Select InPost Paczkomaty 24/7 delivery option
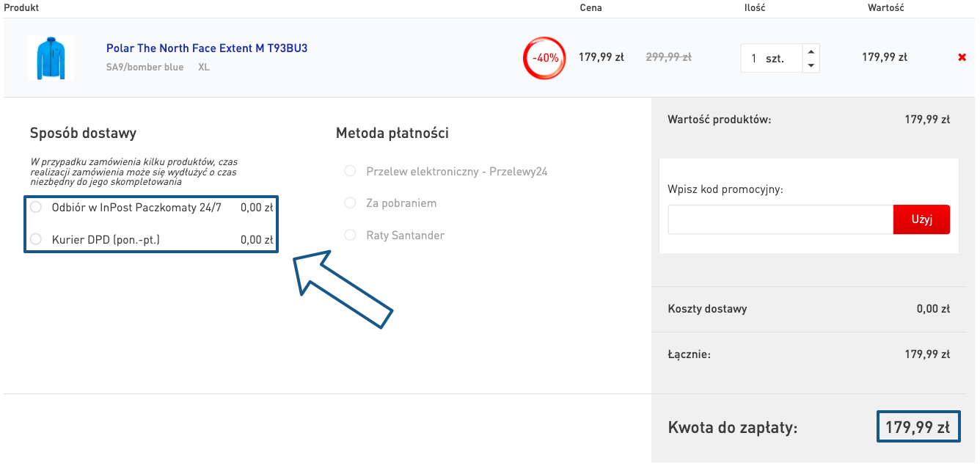 click(36, 208)
